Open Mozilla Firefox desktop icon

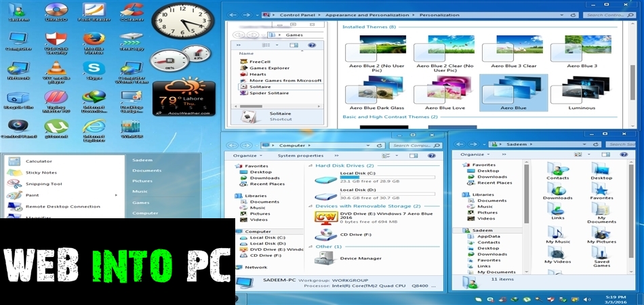pyautogui.click(x=94, y=42)
